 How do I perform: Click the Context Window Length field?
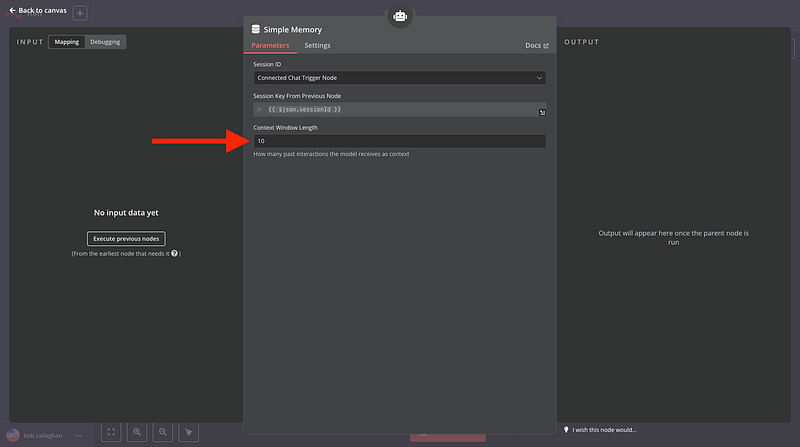click(x=399, y=141)
